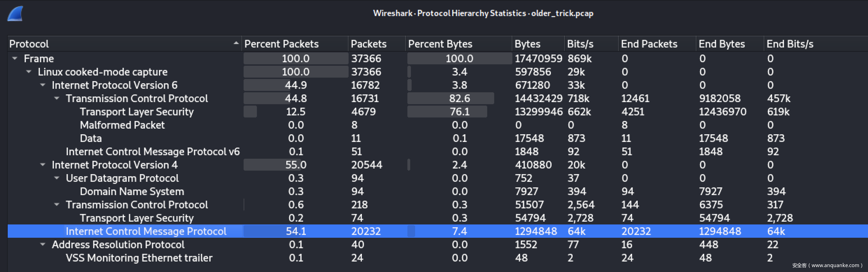Collapse the Linux cooked-mode capture node
Viewport: 868px width, 272px height.
[x=29, y=72]
